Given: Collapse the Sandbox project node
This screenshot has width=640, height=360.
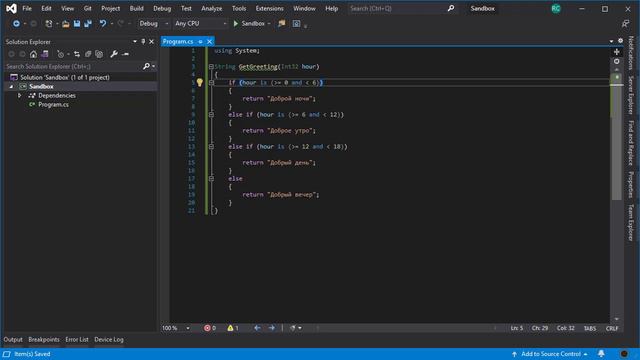Looking at the screenshot, I should [11, 87].
